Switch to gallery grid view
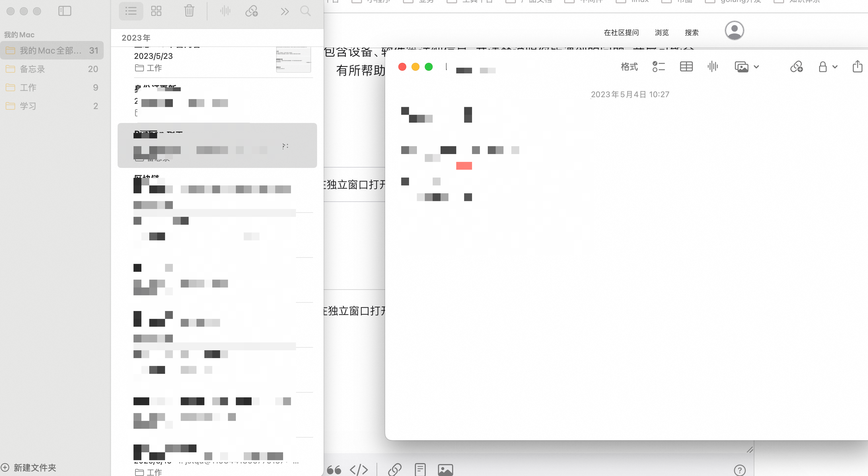This screenshot has height=476, width=868. coord(156,11)
